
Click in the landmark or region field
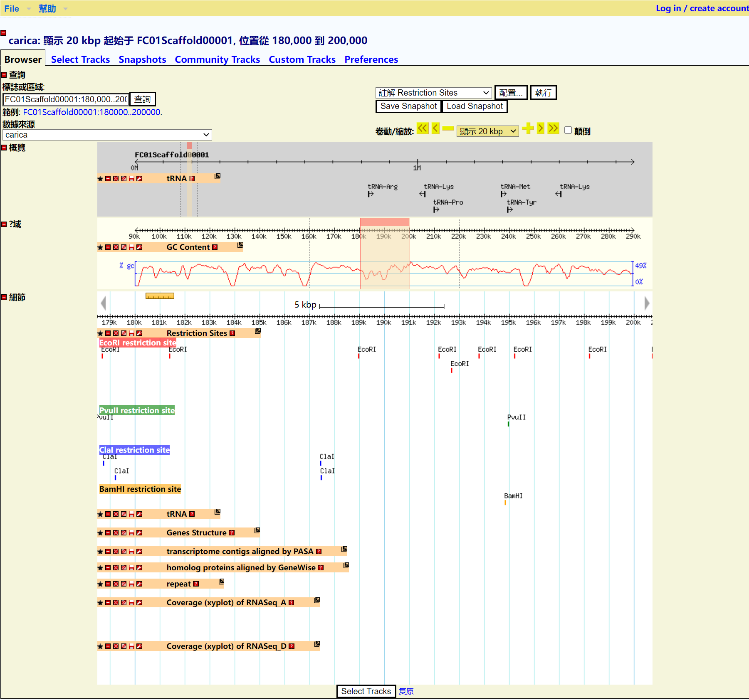pos(66,99)
